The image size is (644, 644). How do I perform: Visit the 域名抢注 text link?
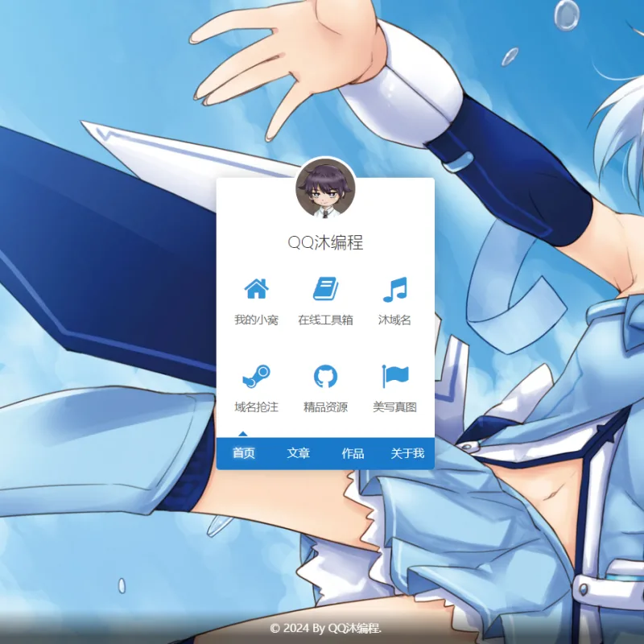tap(256, 407)
